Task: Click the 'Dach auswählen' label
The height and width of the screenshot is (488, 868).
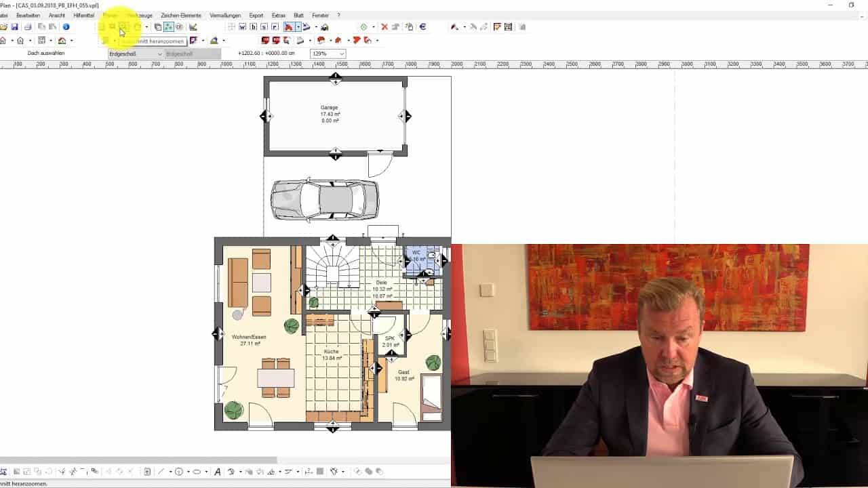Action: point(46,53)
